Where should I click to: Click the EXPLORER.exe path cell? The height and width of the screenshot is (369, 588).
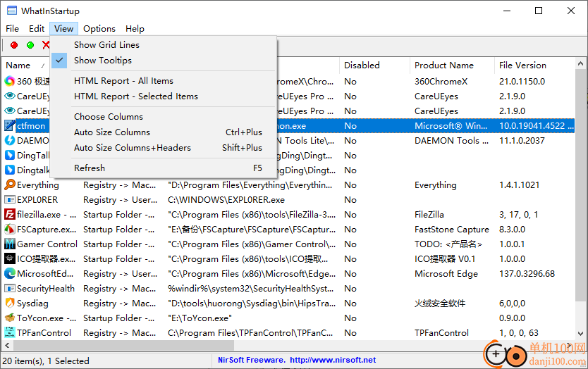tap(226, 200)
